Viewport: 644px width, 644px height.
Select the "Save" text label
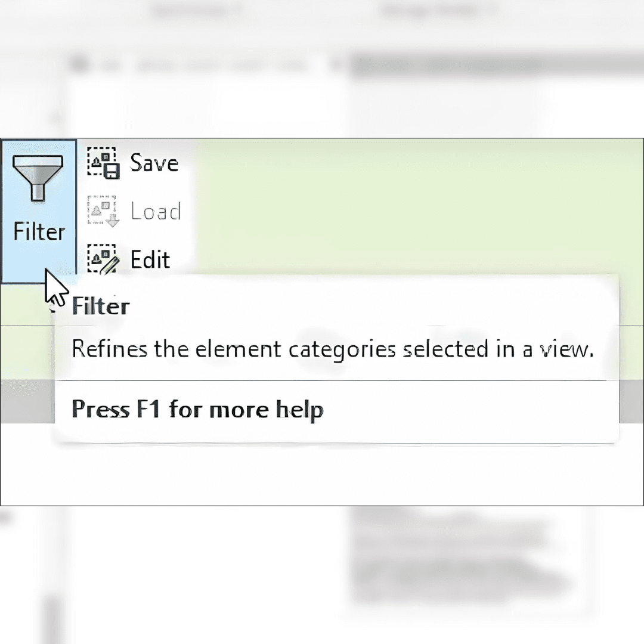(154, 163)
